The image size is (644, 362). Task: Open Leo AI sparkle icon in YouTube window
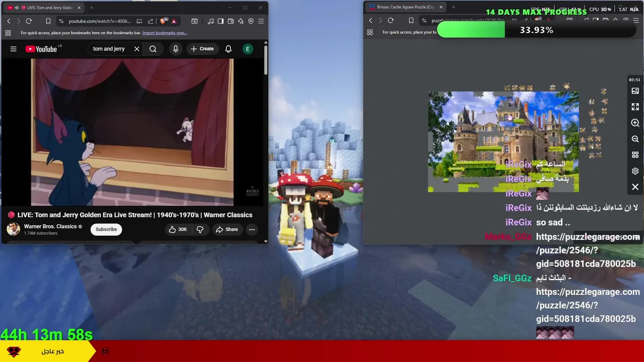click(240, 21)
